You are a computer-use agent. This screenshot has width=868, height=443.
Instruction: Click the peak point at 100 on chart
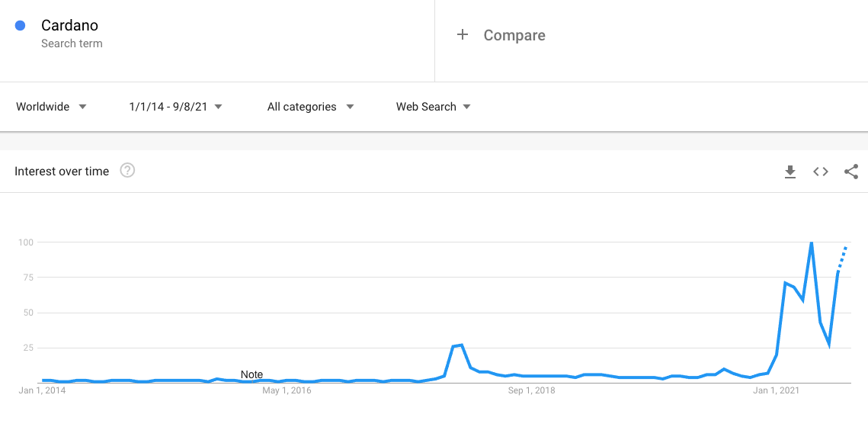click(811, 242)
